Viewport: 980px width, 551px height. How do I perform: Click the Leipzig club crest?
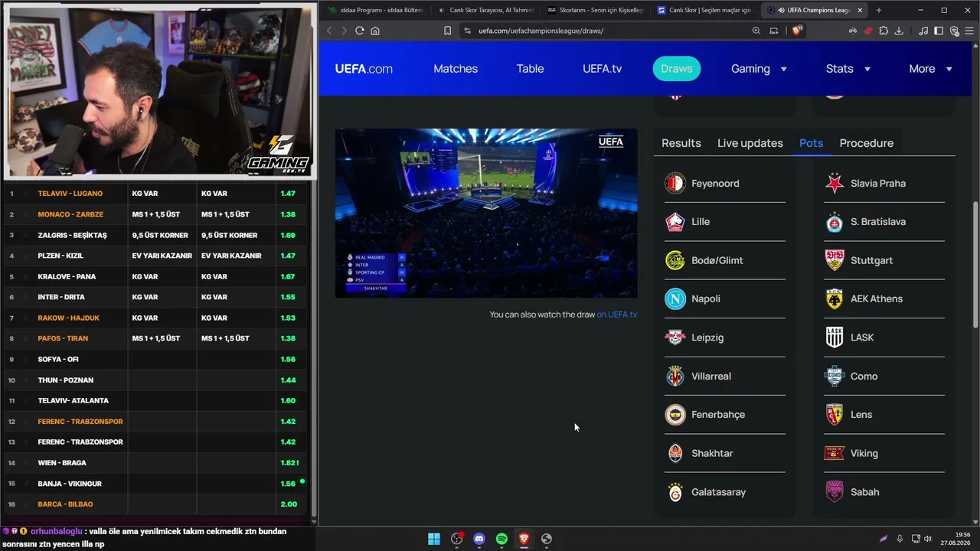675,337
